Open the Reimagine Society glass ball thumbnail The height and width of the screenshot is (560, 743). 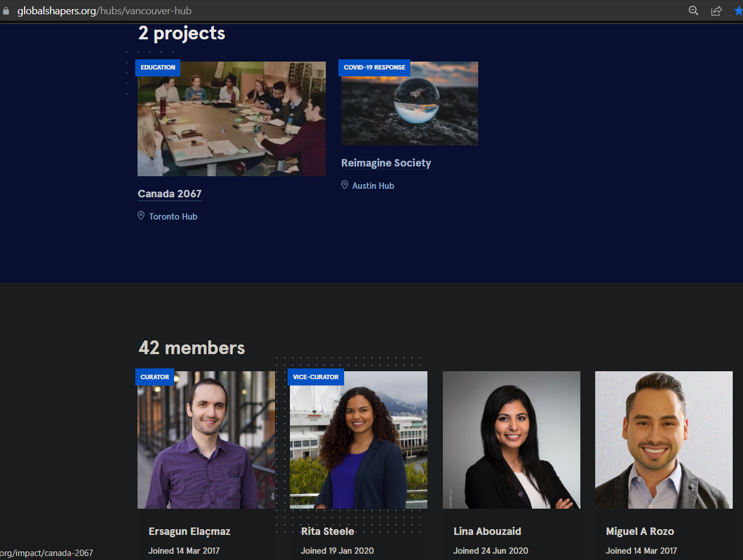(x=410, y=103)
